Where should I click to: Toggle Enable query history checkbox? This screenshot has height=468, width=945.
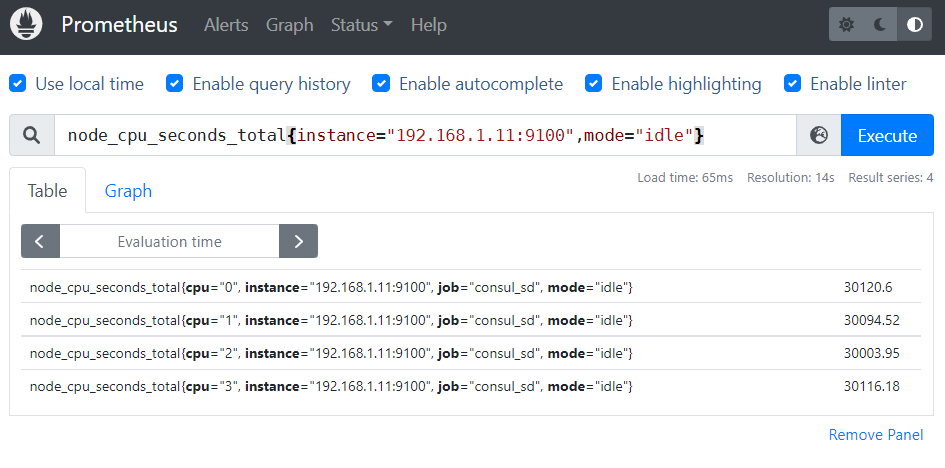(175, 84)
